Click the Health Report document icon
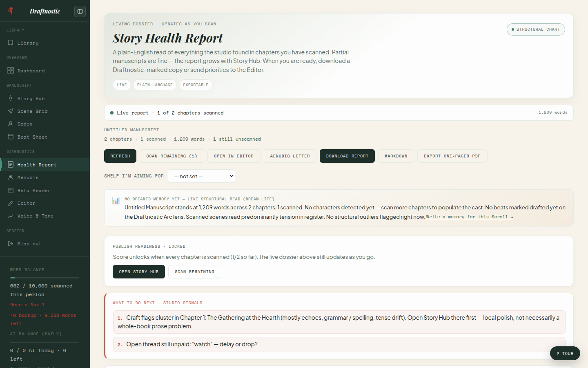Viewport: 588px width, 368px height. pos(11,164)
